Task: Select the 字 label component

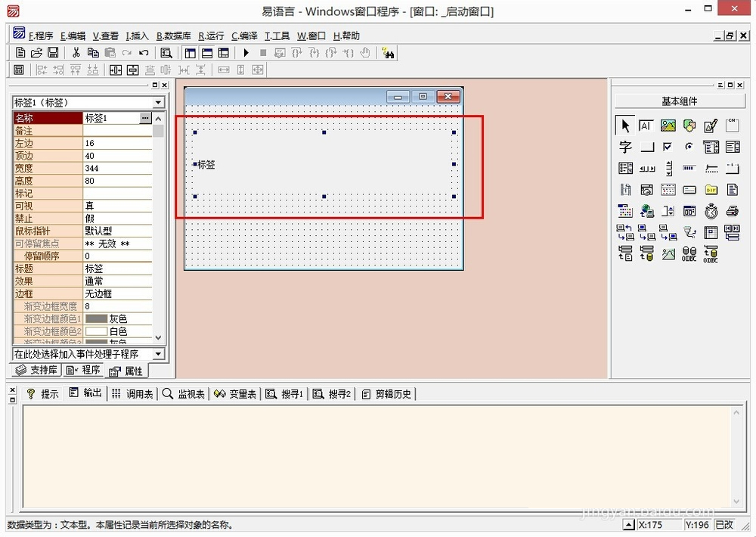Action: click(x=624, y=147)
